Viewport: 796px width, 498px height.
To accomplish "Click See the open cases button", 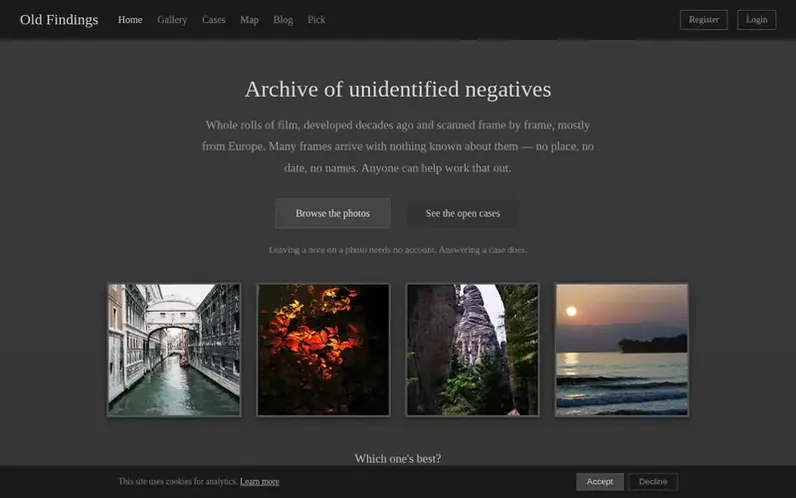I will tap(463, 213).
